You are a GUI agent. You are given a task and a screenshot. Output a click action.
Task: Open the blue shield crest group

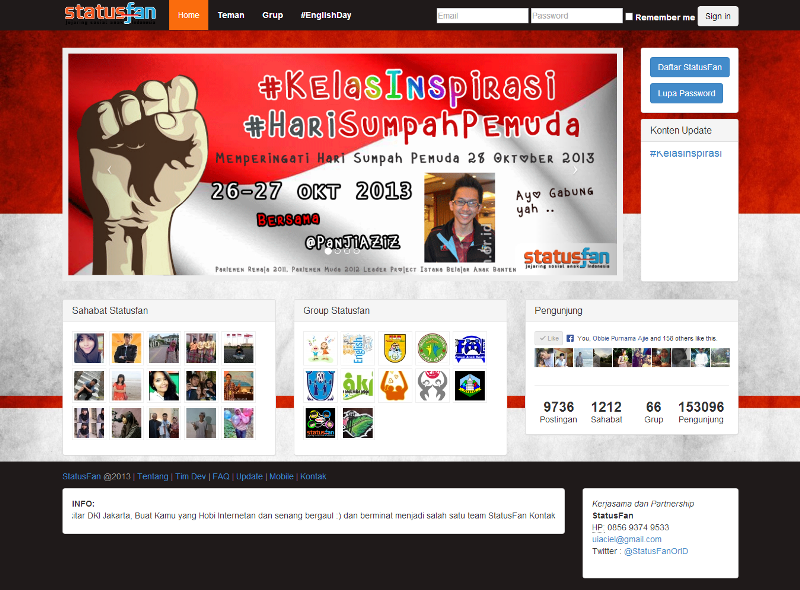(x=320, y=385)
